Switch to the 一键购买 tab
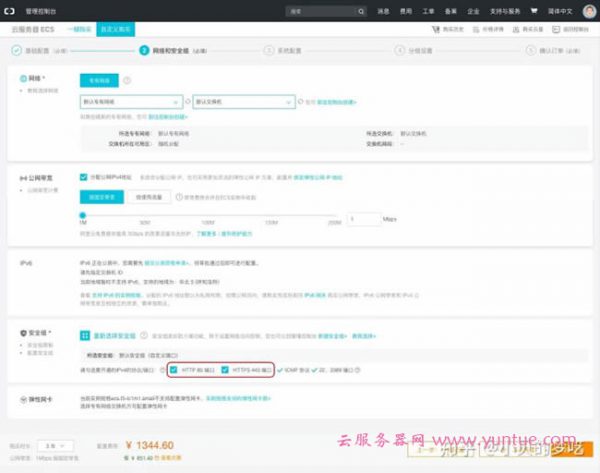The width and height of the screenshot is (600, 473). coord(78,30)
